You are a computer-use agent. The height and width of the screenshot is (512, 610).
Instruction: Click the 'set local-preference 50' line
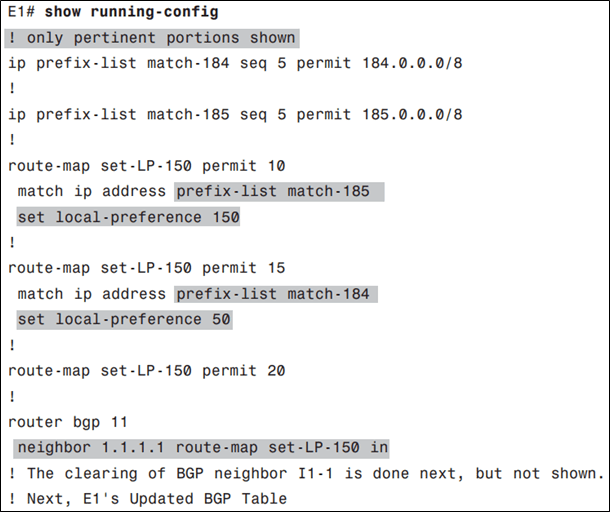pos(124,320)
